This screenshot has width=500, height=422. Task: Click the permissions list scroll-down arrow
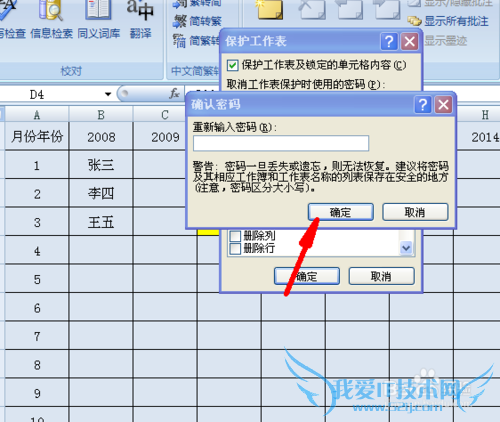[406, 248]
